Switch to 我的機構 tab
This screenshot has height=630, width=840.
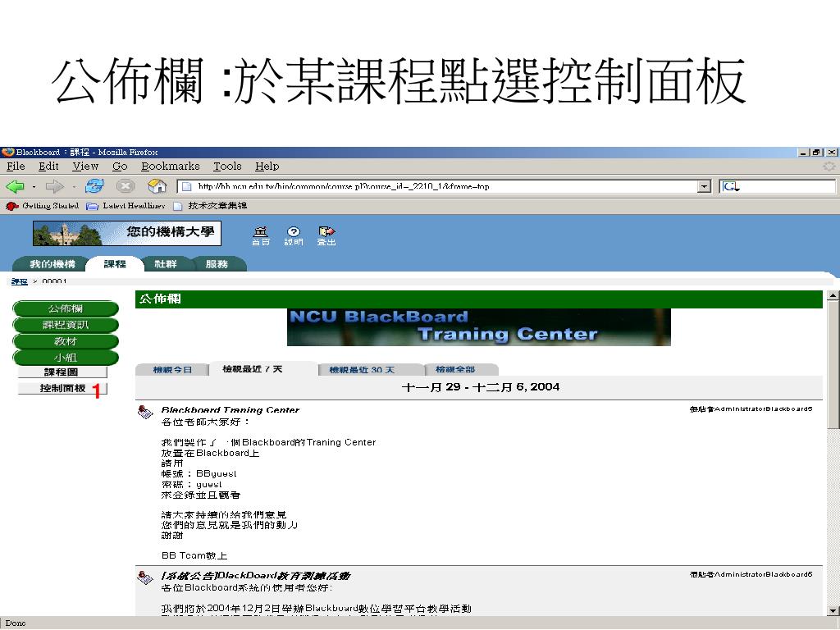[52, 264]
